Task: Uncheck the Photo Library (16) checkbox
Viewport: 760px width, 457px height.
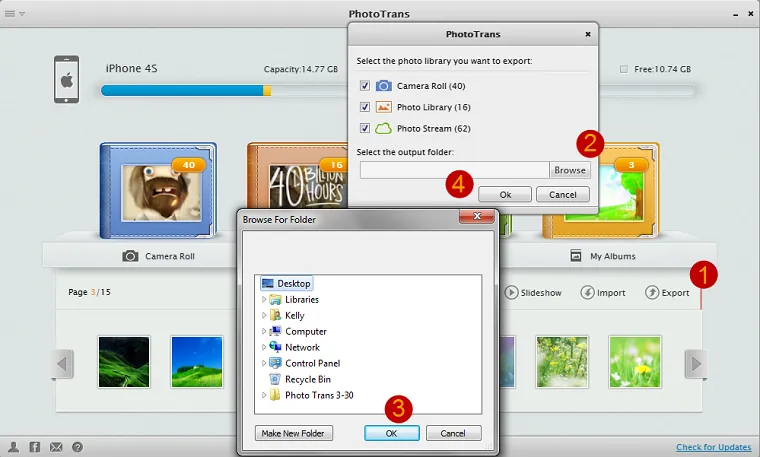Action: (x=364, y=107)
